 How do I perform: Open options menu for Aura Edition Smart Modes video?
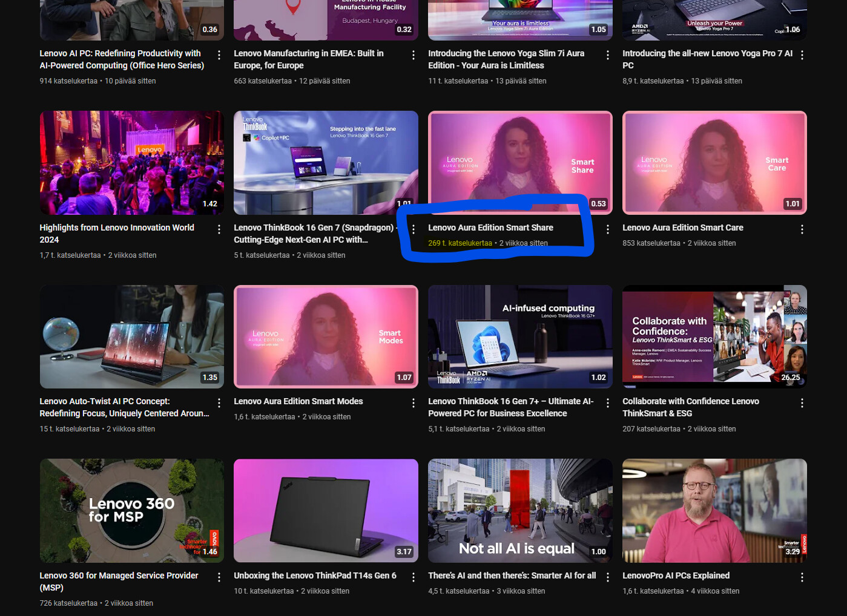coord(414,403)
